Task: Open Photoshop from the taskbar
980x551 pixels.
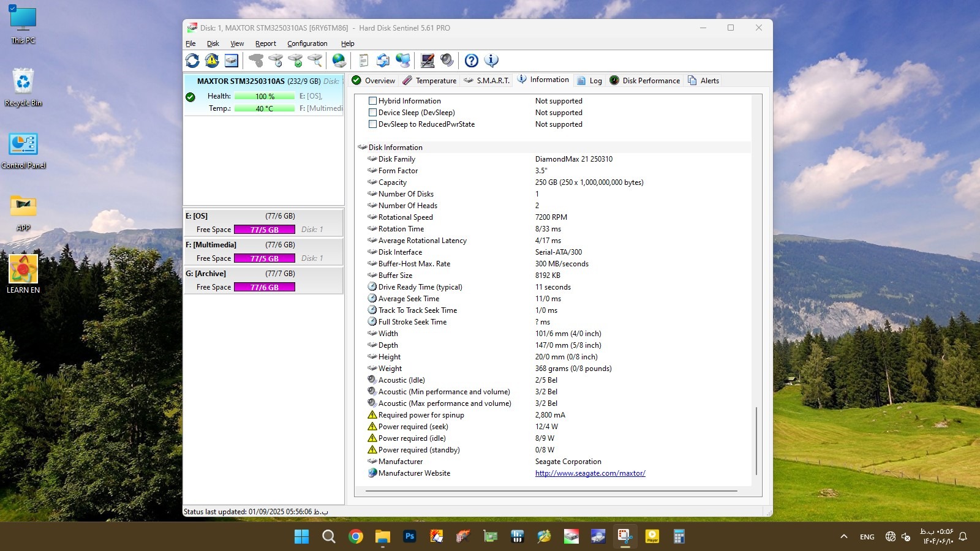Action: (x=410, y=537)
